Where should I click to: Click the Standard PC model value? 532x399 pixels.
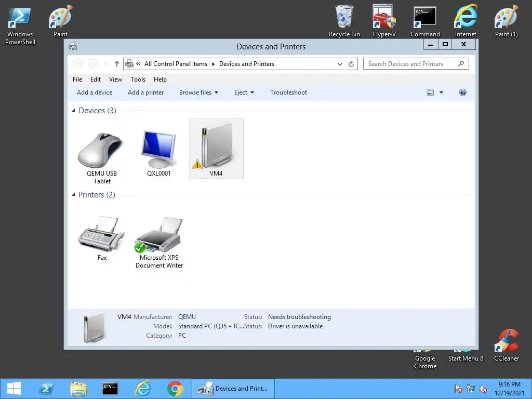(211, 326)
